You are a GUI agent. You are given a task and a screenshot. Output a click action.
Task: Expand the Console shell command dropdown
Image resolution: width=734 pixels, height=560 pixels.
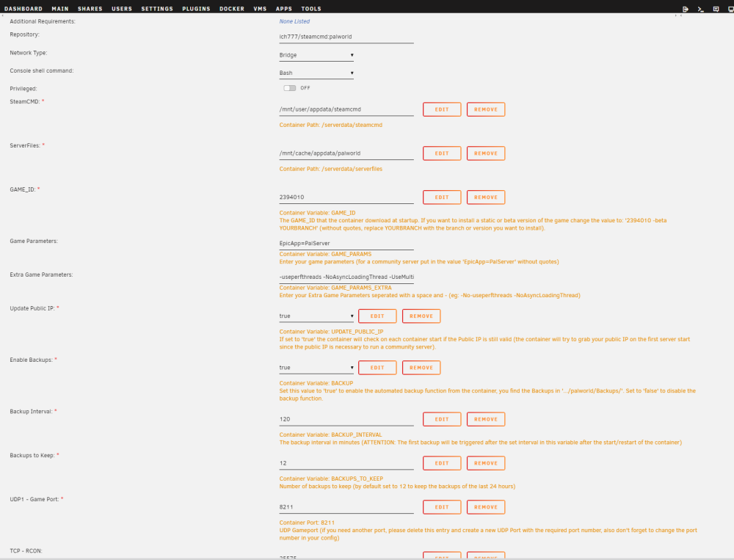click(316, 73)
